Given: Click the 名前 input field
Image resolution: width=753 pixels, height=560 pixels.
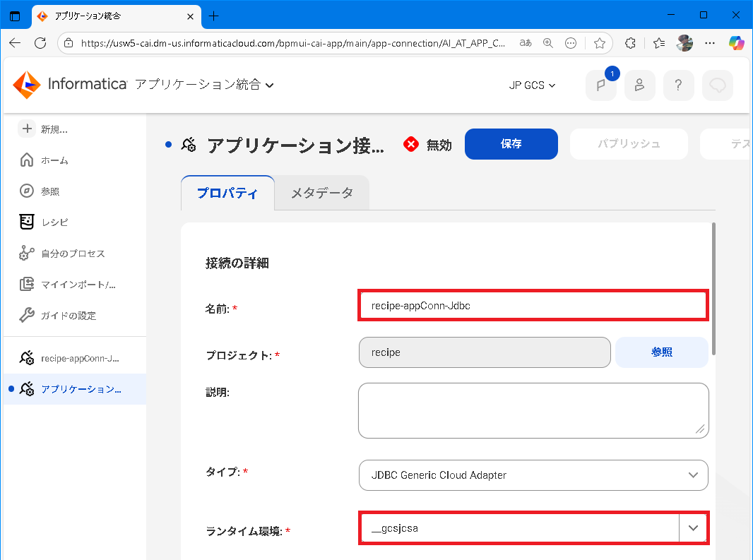Looking at the screenshot, I should point(533,306).
